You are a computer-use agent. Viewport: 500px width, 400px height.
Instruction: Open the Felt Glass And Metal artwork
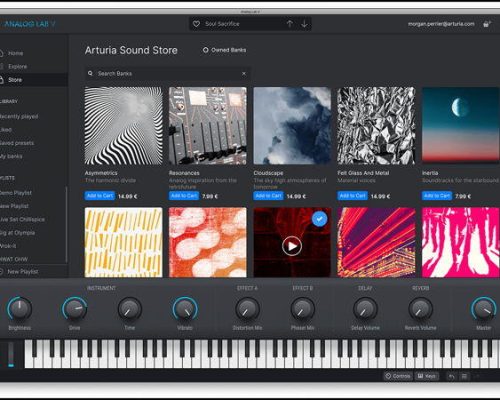coord(376,126)
